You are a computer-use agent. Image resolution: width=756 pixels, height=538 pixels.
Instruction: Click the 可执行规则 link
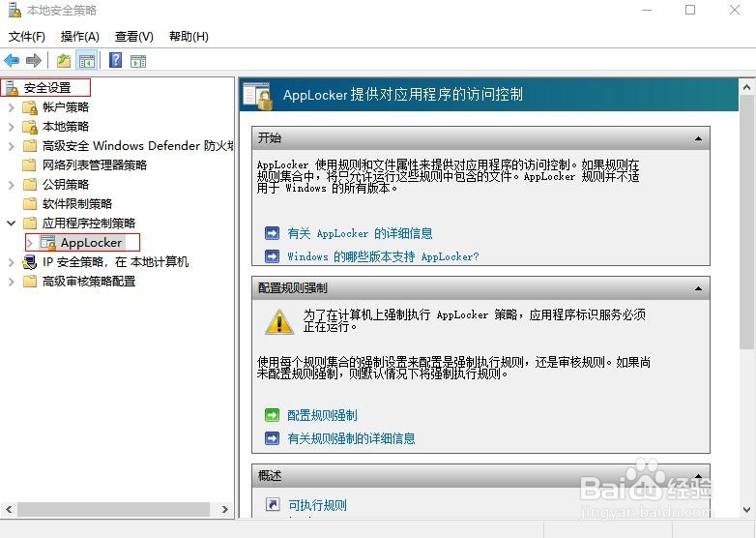tap(317, 505)
